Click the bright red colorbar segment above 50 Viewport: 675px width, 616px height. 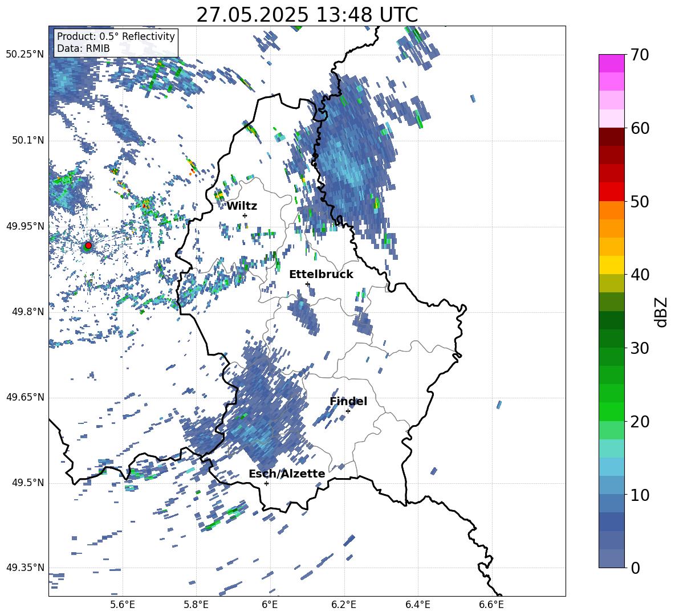611,191
